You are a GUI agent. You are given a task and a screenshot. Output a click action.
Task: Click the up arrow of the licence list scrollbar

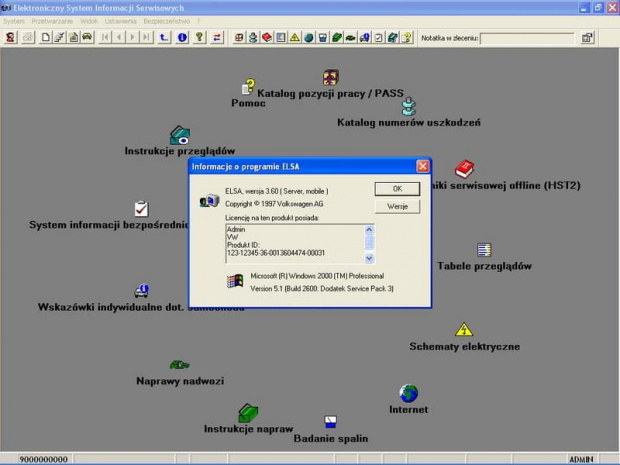tap(369, 229)
